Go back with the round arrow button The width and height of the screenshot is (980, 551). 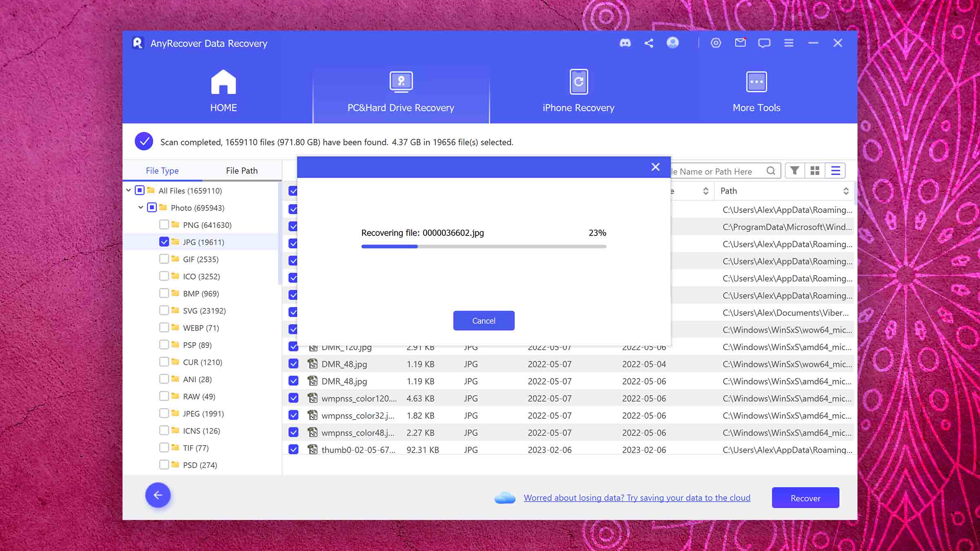(x=158, y=495)
